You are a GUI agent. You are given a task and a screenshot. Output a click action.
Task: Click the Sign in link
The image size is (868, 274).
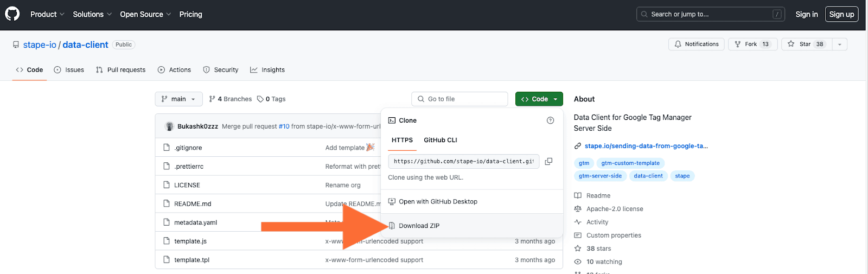806,14
